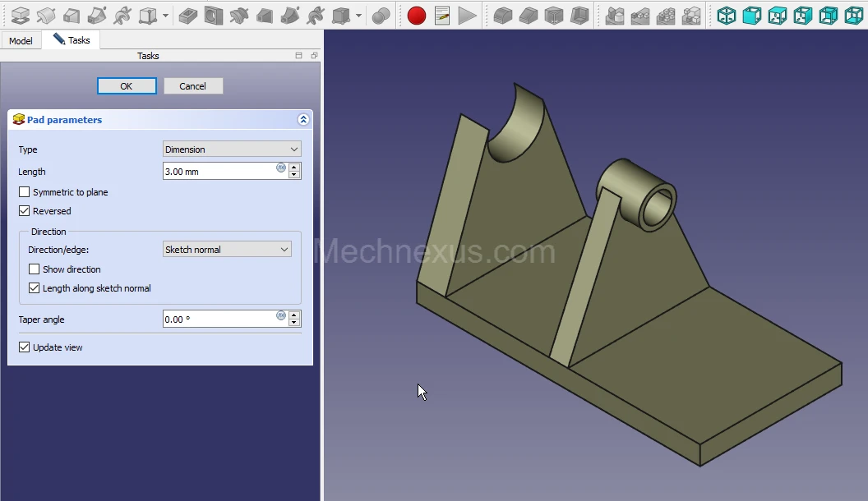Start macro recording with red circle
The image size is (868, 501).
tap(417, 16)
